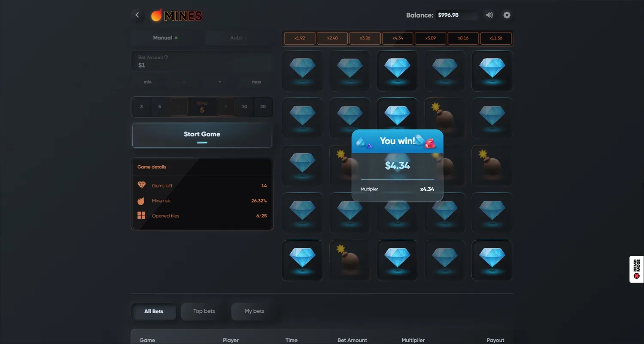644x344 pixels.
Task: Click the bottom-left diamond tile
Action: click(302, 260)
